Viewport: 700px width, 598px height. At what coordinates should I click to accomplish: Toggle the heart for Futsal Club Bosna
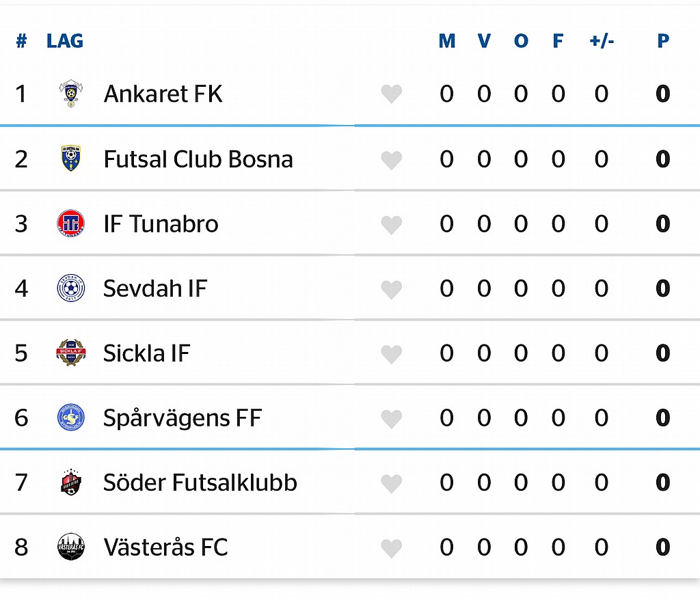tap(392, 160)
